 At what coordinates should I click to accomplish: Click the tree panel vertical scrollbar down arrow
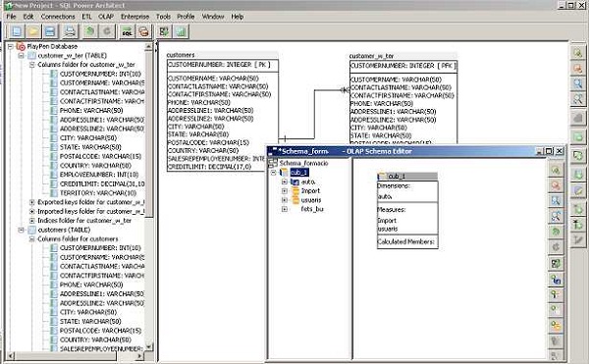tap(149, 346)
